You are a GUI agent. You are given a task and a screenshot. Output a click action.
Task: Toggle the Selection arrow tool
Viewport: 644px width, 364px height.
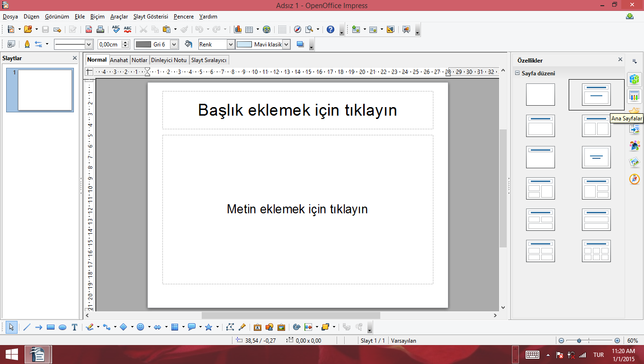tap(12, 327)
